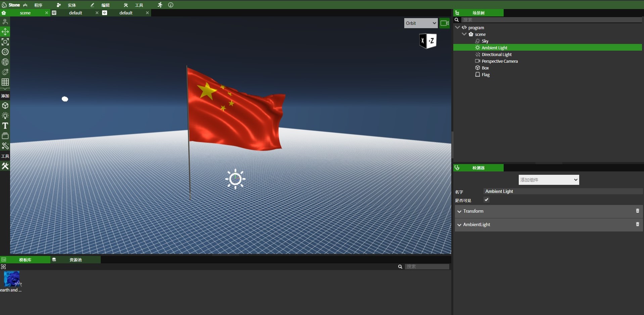Screen dimensions: 644x315
Task: Collapse the program tree node
Action: point(457,28)
